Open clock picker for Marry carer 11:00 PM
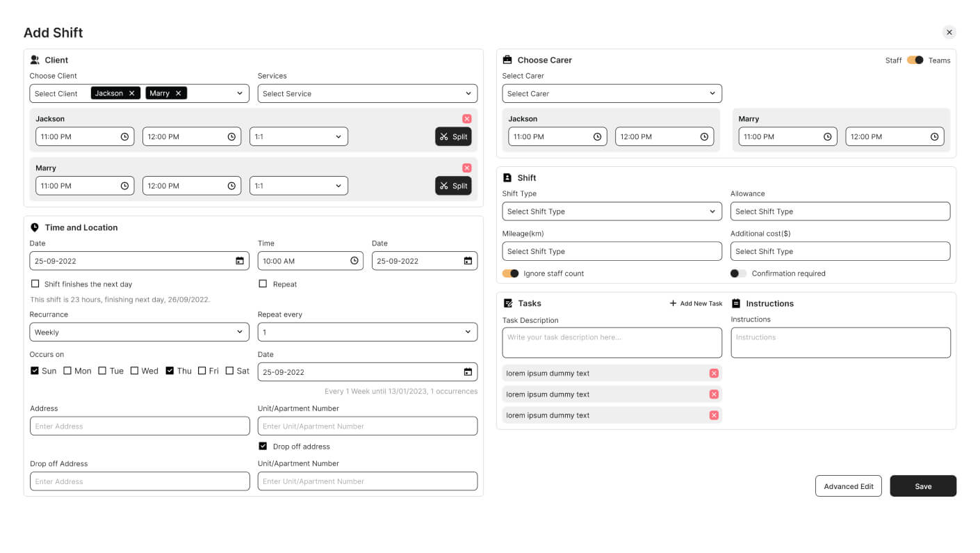The height and width of the screenshot is (553, 980). [x=827, y=137]
